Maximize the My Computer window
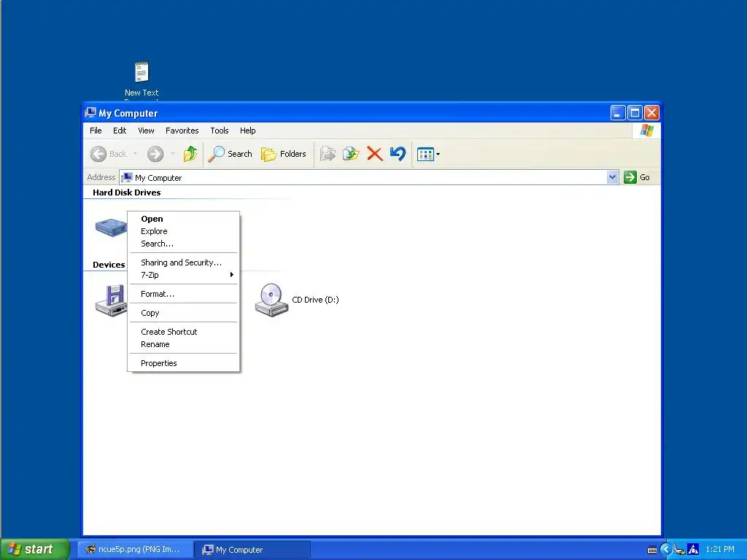The width and height of the screenshot is (747, 560). pos(635,113)
